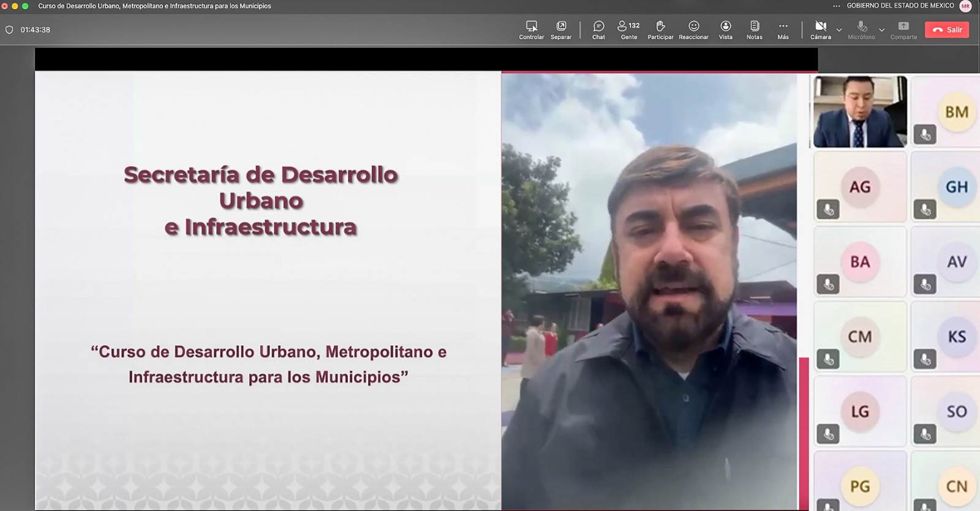Open the title bar ellipsis menu
980x511 pixels.
click(837, 6)
